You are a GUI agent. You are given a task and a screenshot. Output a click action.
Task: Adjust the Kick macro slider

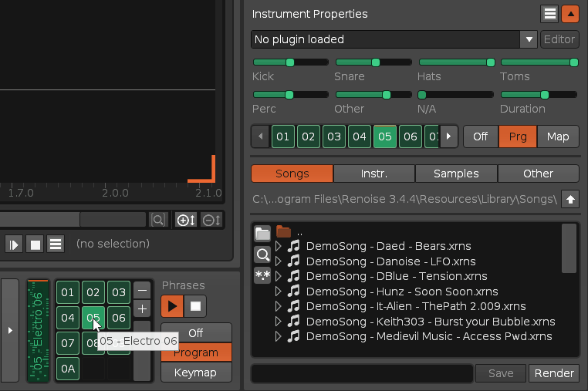click(x=291, y=62)
